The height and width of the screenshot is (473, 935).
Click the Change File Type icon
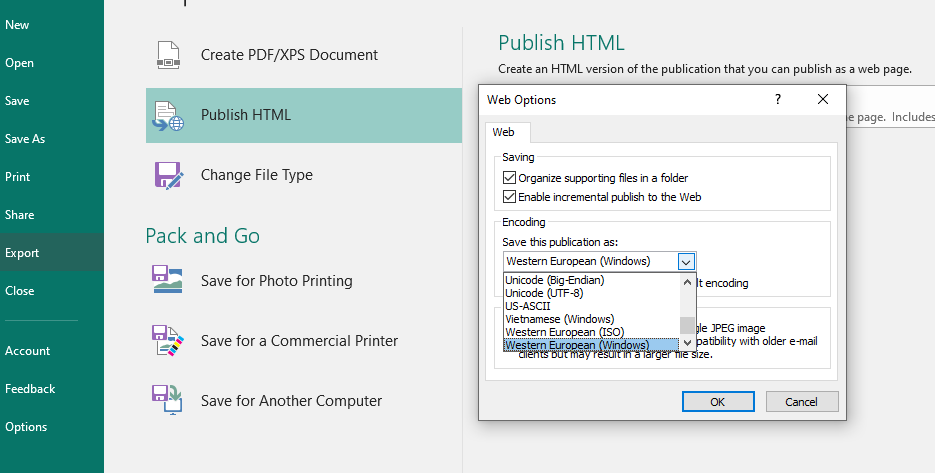(169, 175)
